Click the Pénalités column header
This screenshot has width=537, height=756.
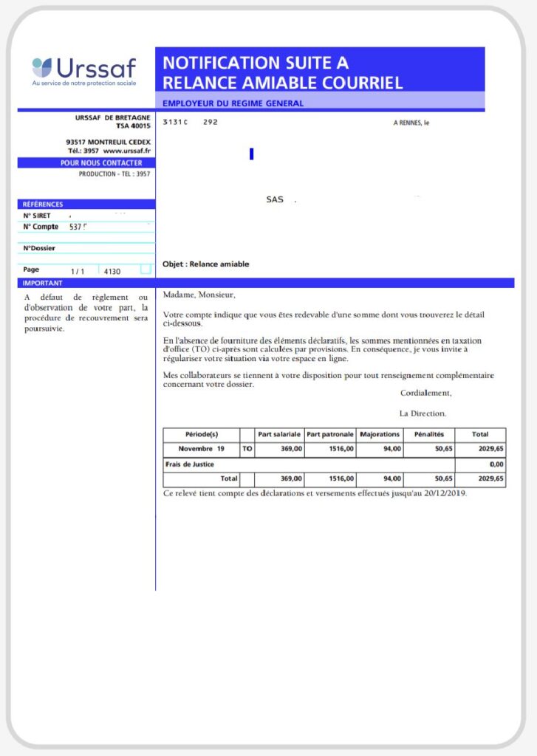[429, 434]
